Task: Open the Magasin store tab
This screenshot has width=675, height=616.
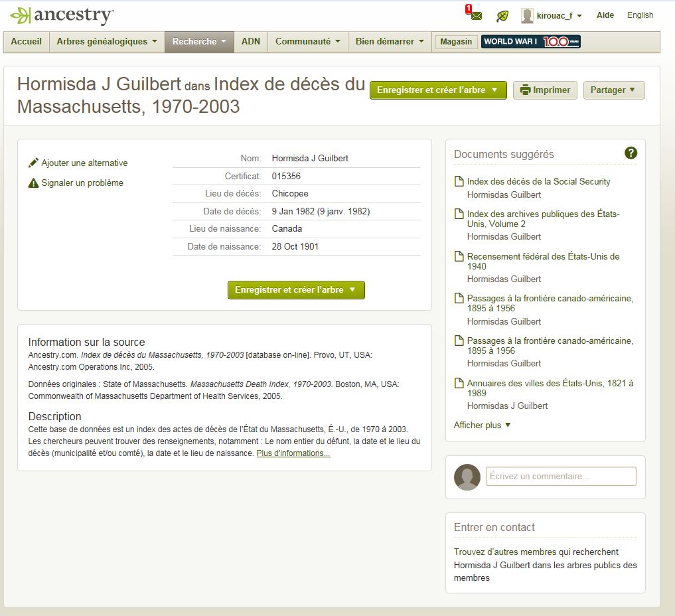Action: point(456,42)
